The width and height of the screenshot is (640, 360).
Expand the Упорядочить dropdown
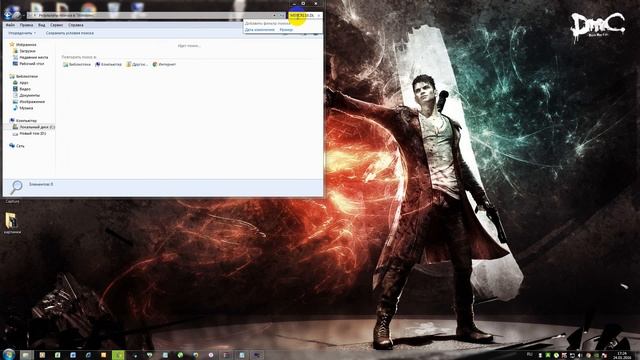(22, 33)
